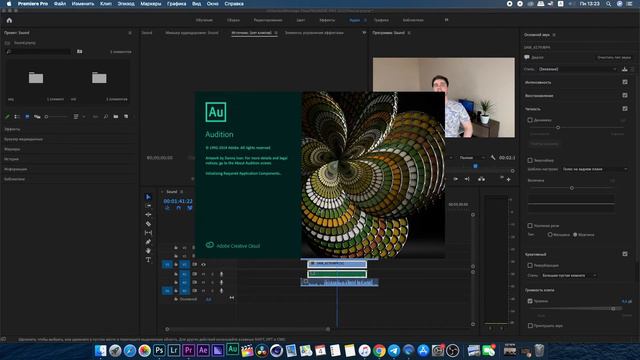Select the Hand tool
Image resolution: width=640 pixels, height=360 pixels.
(148, 251)
